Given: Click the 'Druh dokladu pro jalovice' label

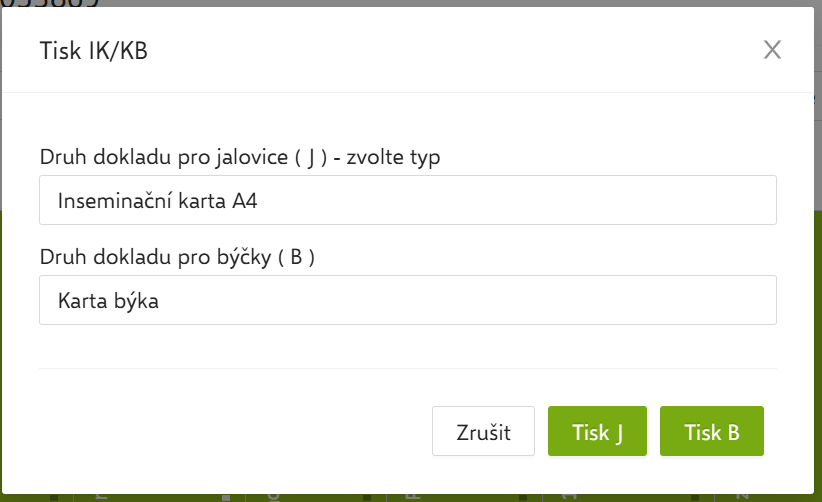Looking at the screenshot, I should (x=239, y=157).
